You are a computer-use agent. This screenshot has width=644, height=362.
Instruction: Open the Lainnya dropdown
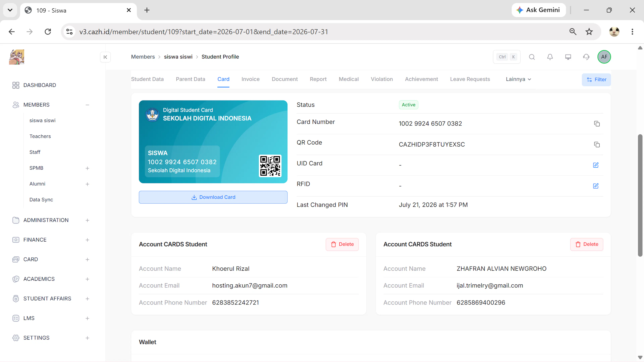pyautogui.click(x=518, y=79)
